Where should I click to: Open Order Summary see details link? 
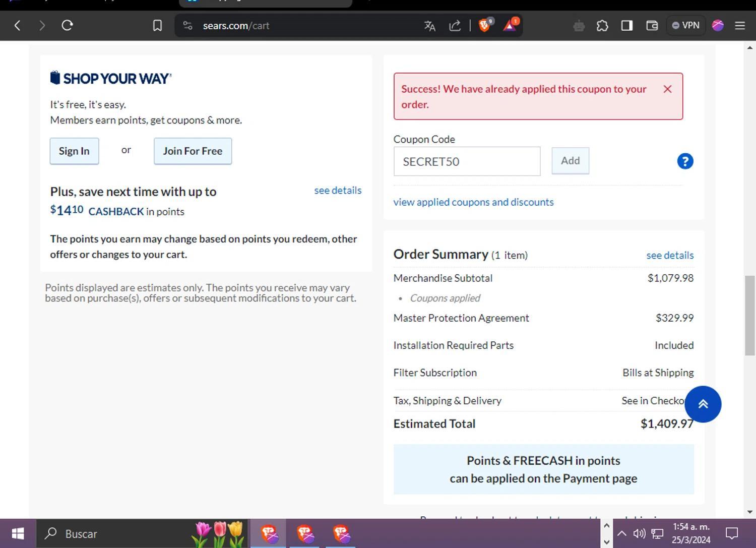pyautogui.click(x=670, y=255)
